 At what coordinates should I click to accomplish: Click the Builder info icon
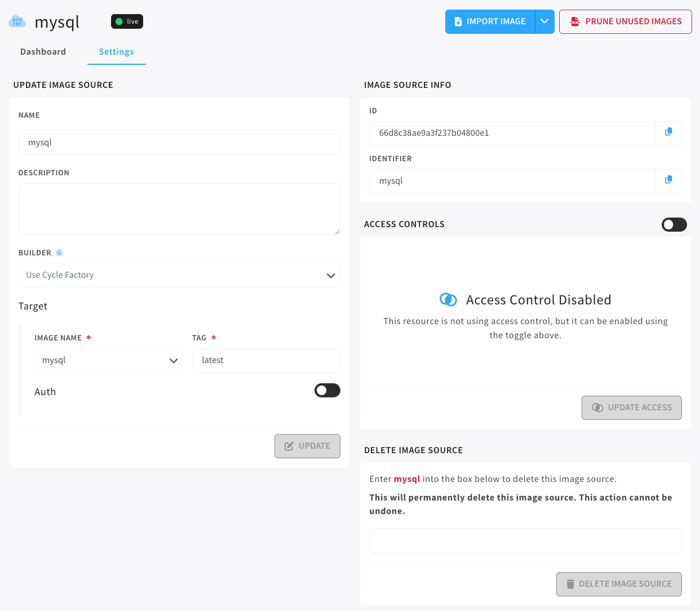59,253
